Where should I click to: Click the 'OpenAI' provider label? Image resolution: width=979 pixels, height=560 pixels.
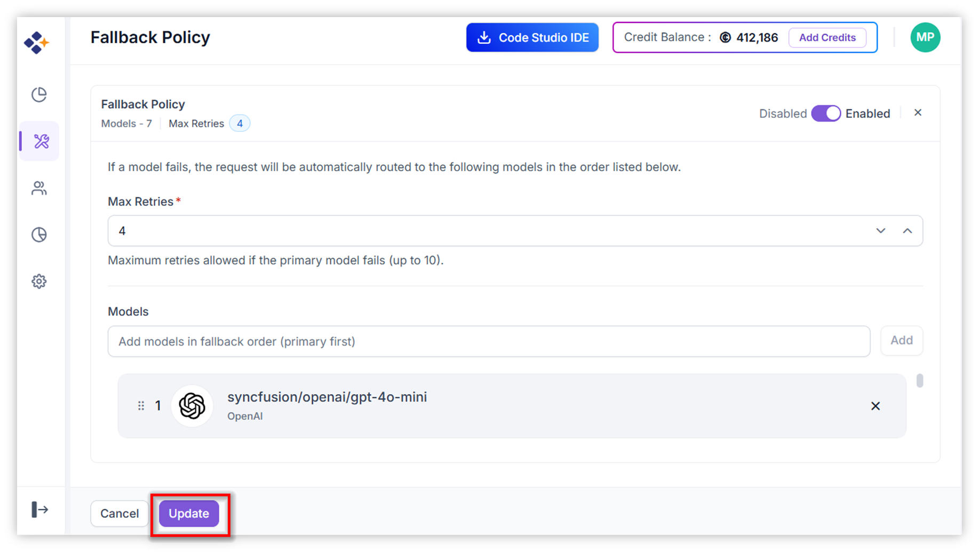(x=245, y=416)
